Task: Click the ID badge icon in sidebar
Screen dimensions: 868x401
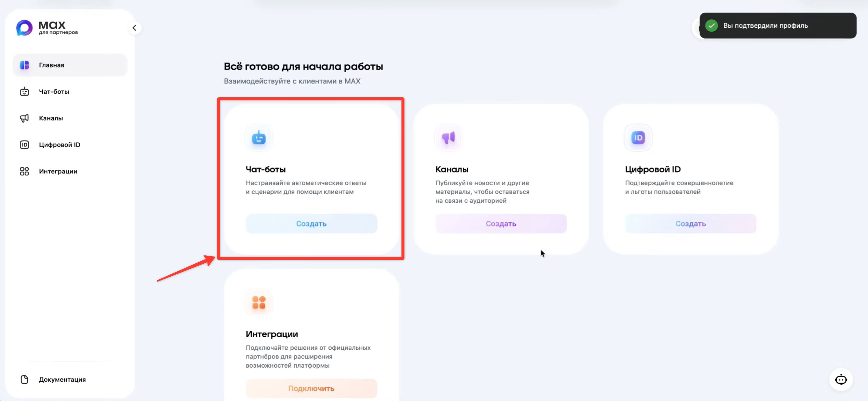Action: (x=24, y=145)
